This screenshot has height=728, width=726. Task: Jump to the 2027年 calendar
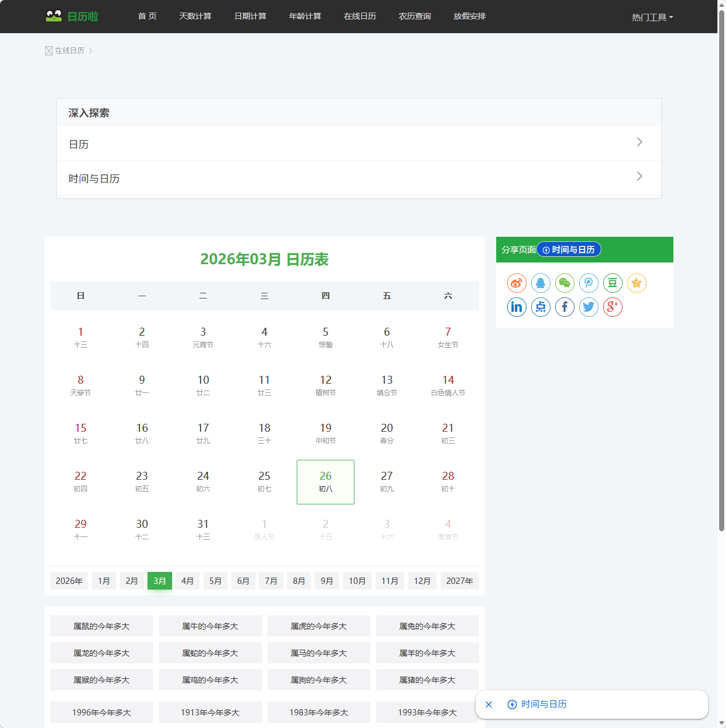click(x=459, y=580)
